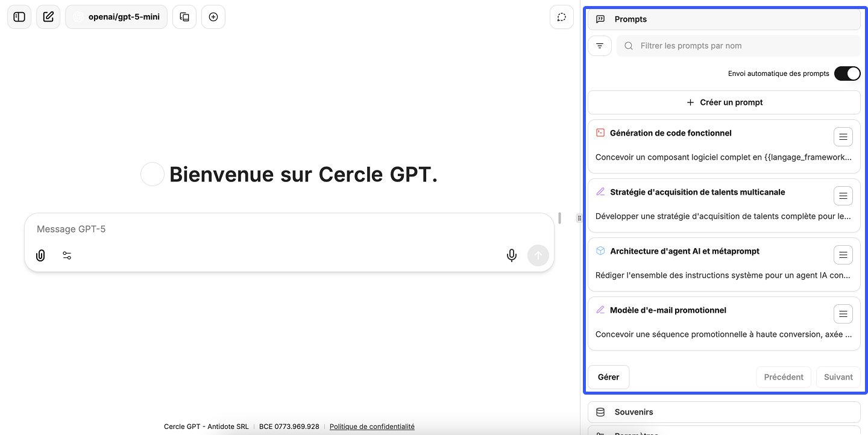Focus the 'Filtrer les prompts par nom' search field

738,46
